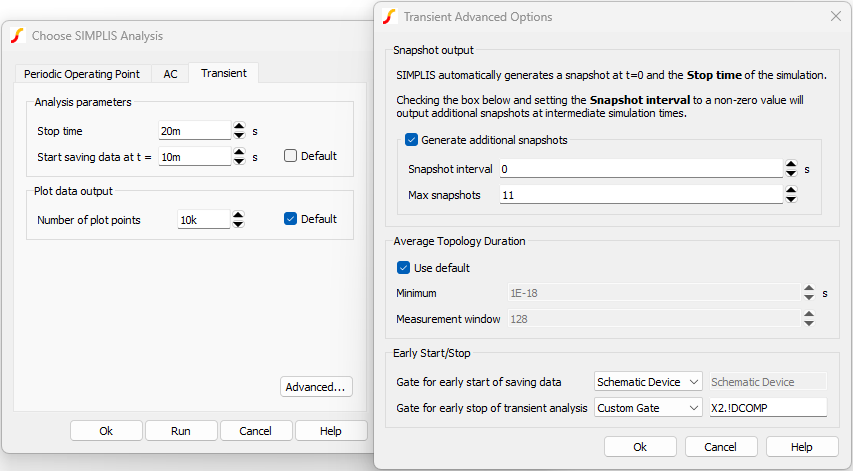Close the Transient Advanced Options dialog

(x=836, y=16)
